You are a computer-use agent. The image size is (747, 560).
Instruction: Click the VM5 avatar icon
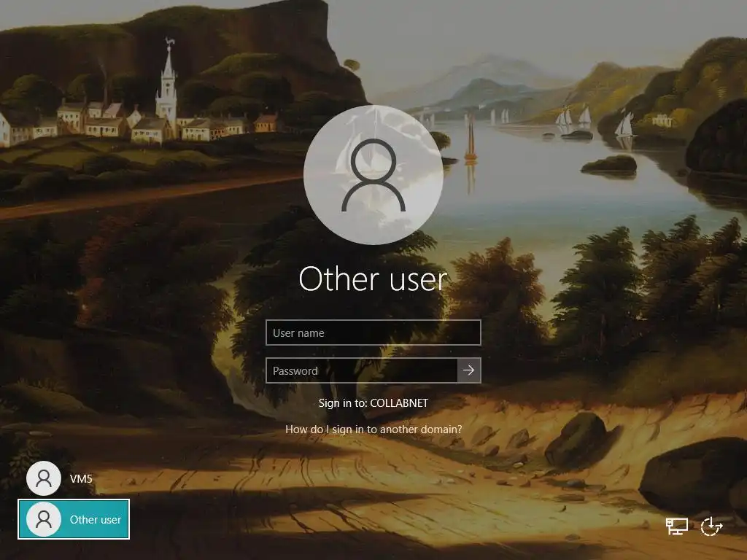click(44, 478)
